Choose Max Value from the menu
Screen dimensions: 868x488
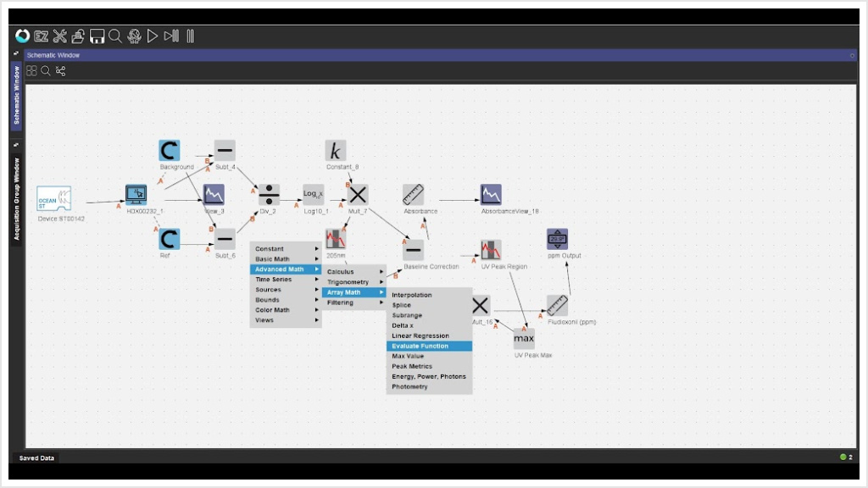point(429,357)
